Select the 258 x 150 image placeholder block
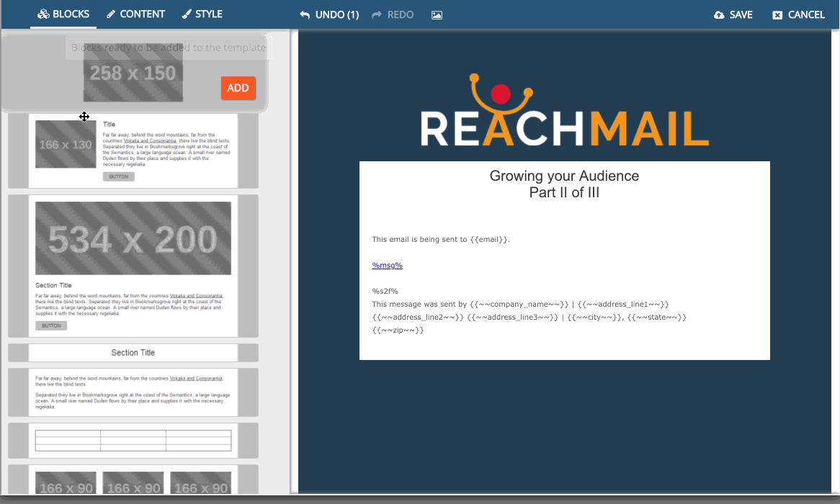This screenshot has height=504, width=840. click(x=133, y=73)
